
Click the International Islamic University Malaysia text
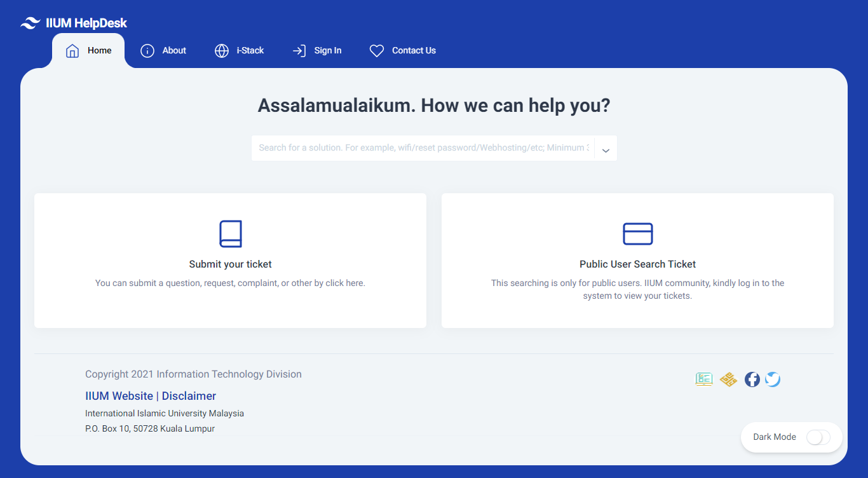165,413
